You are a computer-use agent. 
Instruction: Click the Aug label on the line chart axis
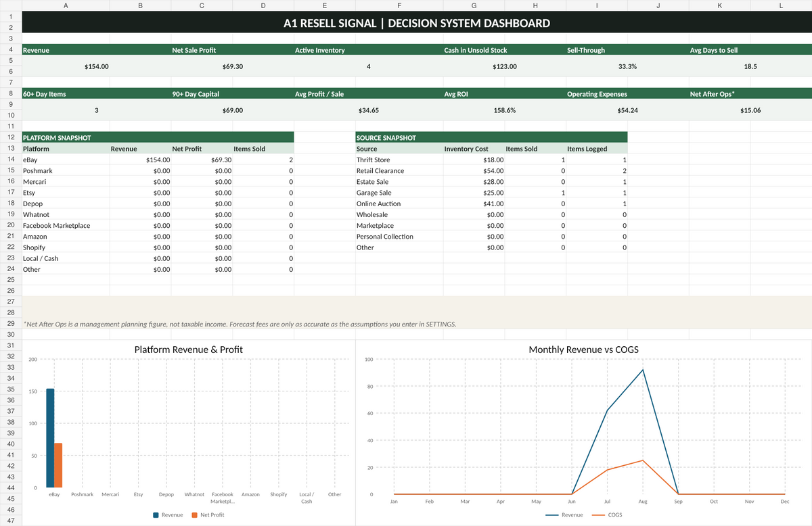click(643, 502)
